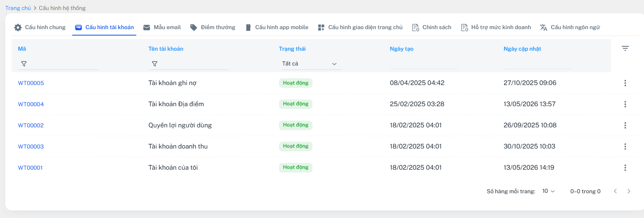Click funnel icon in Mã filter
The image size is (644, 218).
(24, 64)
